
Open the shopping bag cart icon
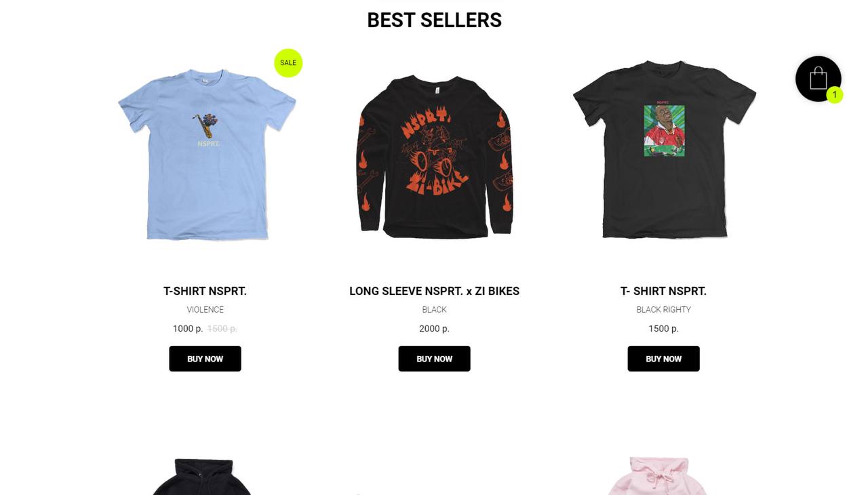pos(818,79)
